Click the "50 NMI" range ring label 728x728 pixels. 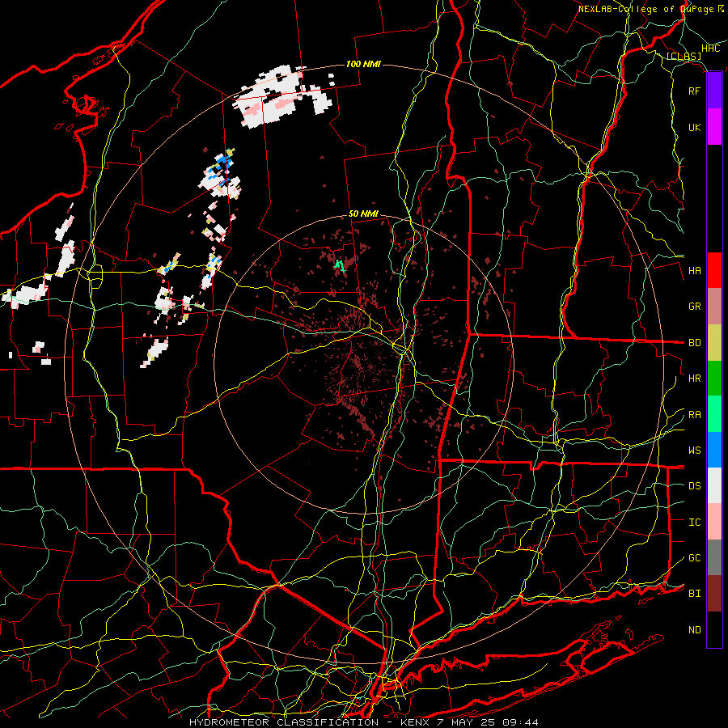(x=363, y=214)
